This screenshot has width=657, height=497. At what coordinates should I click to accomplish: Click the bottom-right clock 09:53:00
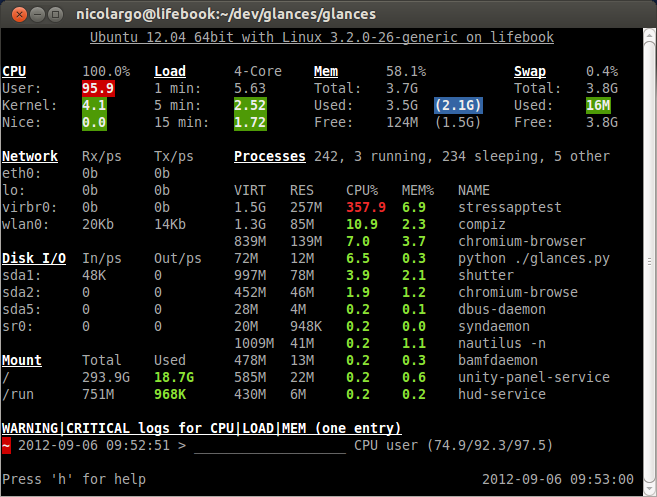602,479
